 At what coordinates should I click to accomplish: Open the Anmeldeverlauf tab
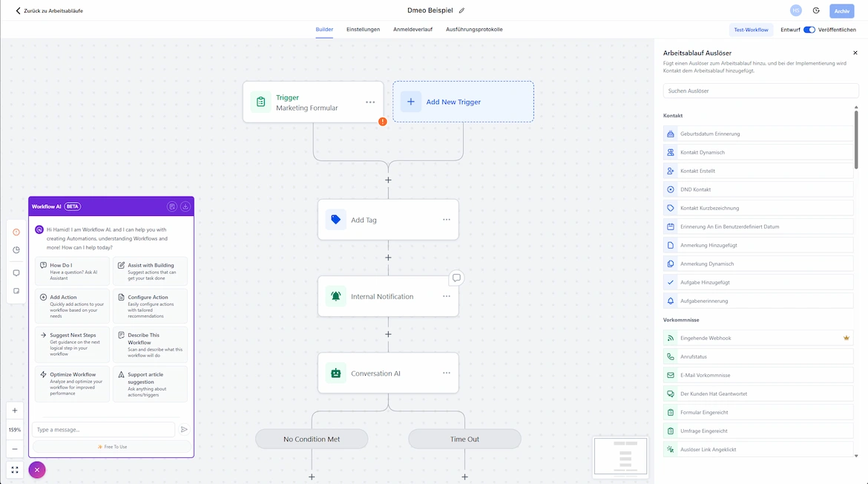coord(413,30)
